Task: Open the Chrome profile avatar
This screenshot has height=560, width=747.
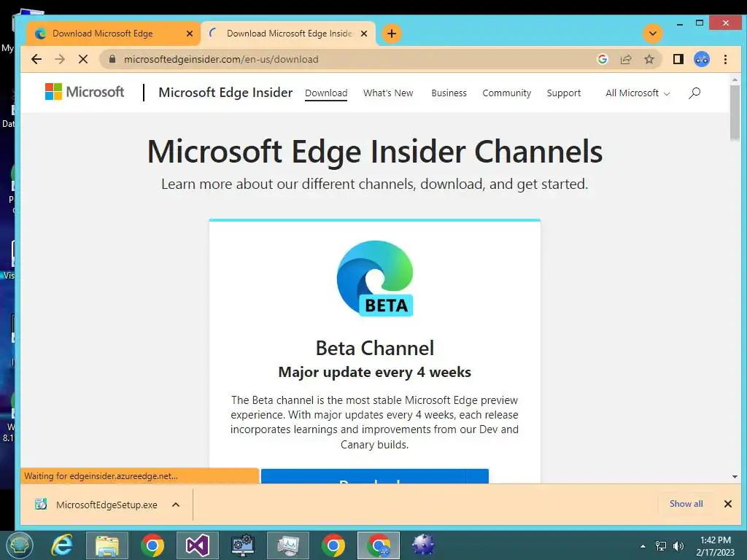Action: [x=702, y=59]
